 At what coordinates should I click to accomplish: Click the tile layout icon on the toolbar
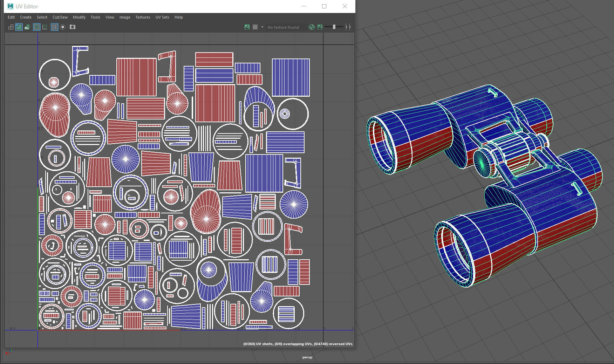(x=11, y=27)
